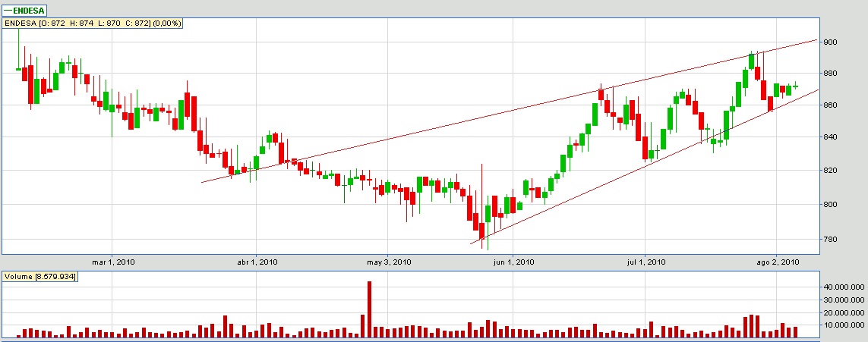The height and width of the screenshot is (342, 868).
Task: Click the 30.000.000 volume axis label
Action: pos(844,300)
